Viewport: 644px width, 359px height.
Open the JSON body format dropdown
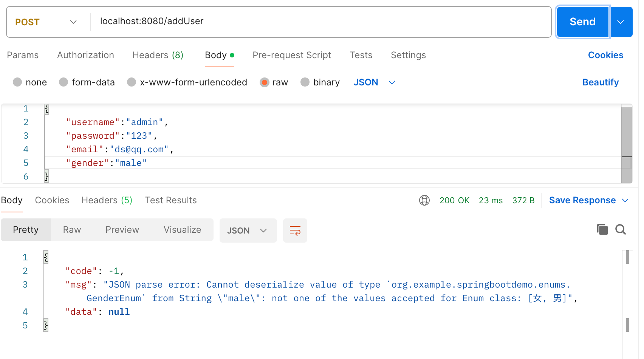[374, 82]
